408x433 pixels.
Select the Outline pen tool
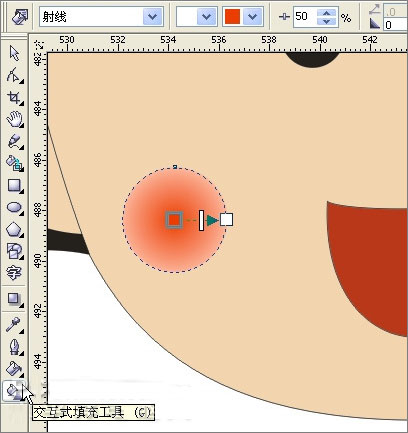pos(14,347)
